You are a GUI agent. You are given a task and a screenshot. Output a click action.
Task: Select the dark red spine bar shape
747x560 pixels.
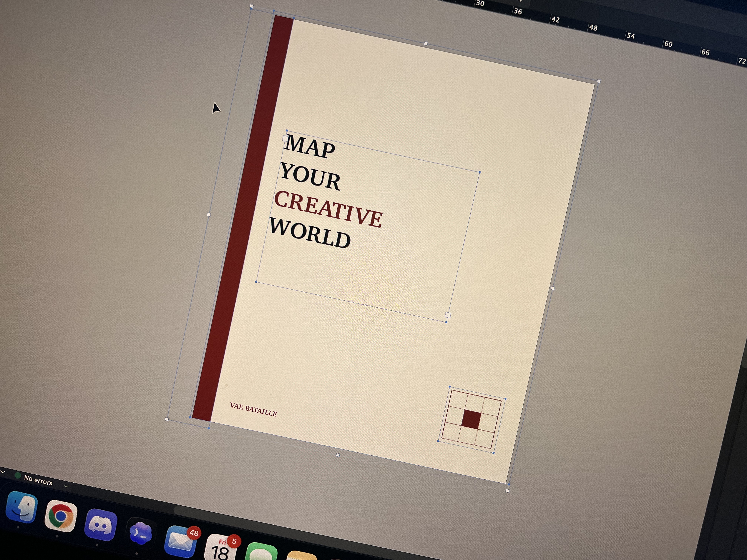pos(243,219)
